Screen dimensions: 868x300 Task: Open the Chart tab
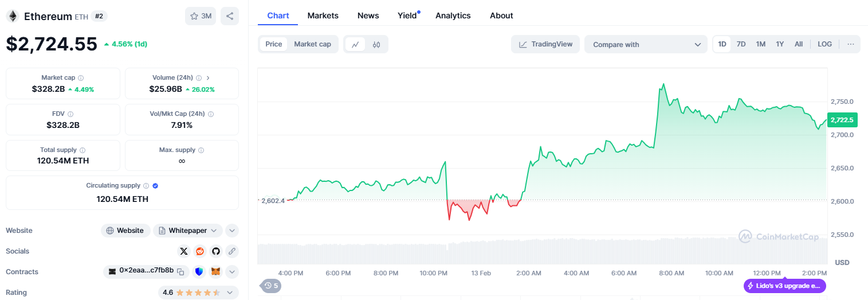(x=278, y=15)
